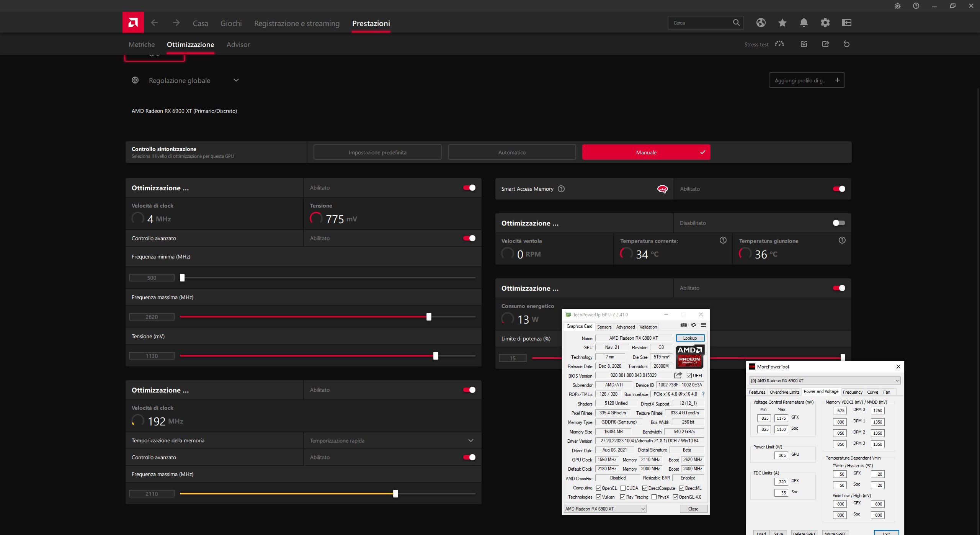Toggle UEFI checkbox in GPU-Z

click(689, 376)
